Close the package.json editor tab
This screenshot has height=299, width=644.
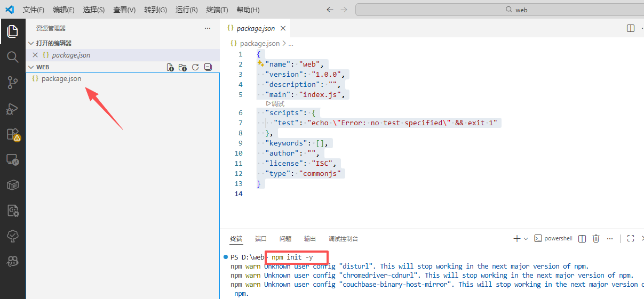[x=283, y=29]
